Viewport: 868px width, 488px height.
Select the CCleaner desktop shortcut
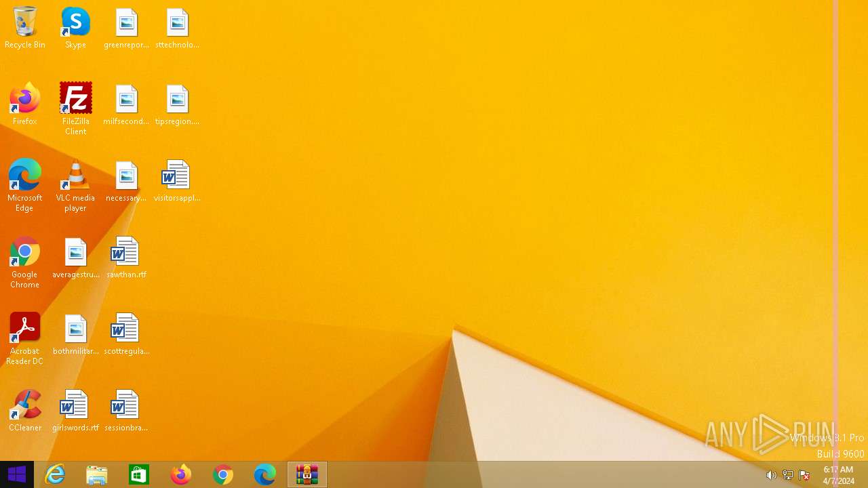click(25, 411)
